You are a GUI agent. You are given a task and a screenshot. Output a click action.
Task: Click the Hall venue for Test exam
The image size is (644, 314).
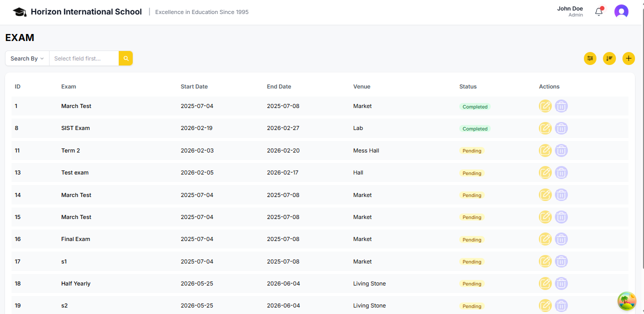coord(358,172)
